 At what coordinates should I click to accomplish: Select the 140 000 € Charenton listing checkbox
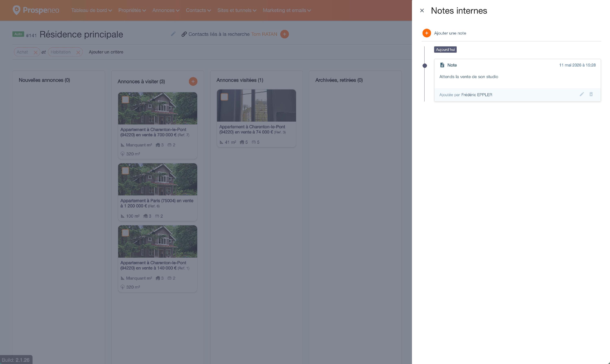(x=125, y=233)
